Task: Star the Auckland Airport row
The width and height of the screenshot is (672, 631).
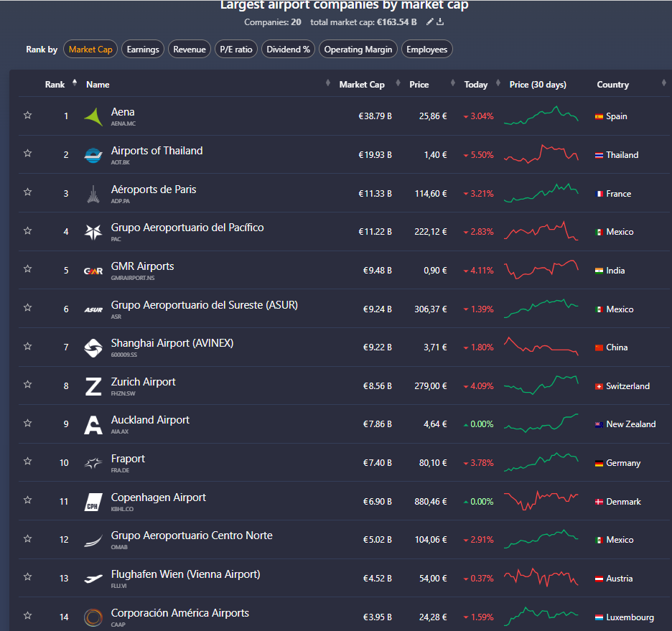Action: (x=27, y=424)
